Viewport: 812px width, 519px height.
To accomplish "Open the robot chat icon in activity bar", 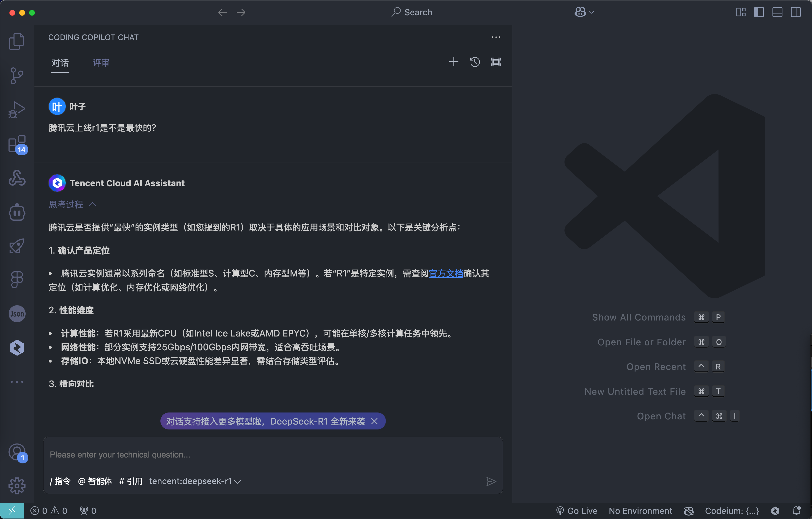I will click(17, 212).
